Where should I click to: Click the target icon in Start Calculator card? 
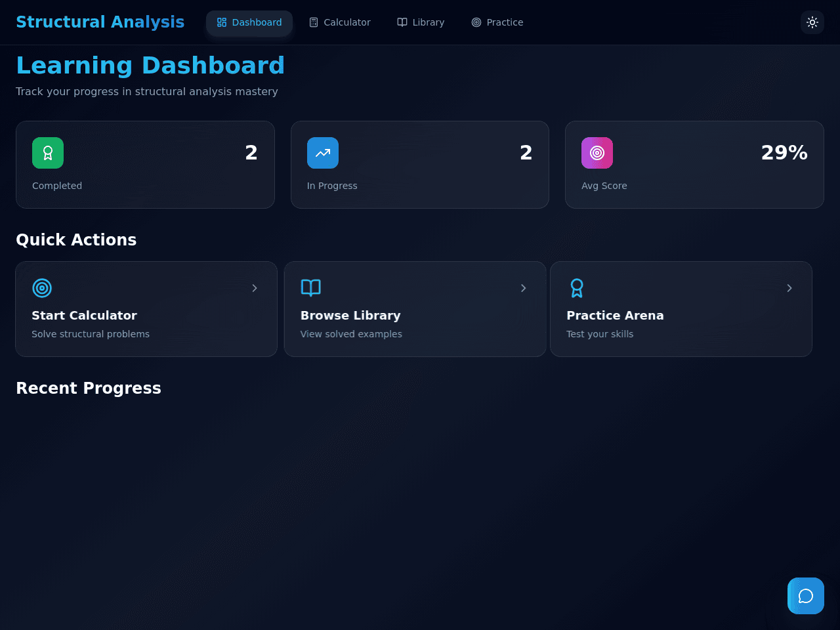[x=42, y=288]
